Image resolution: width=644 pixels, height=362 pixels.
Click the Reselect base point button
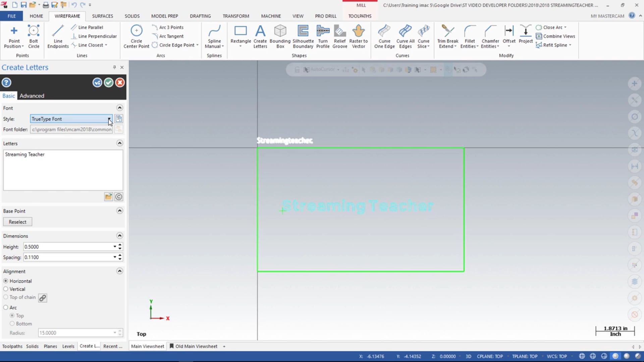pos(18,222)
